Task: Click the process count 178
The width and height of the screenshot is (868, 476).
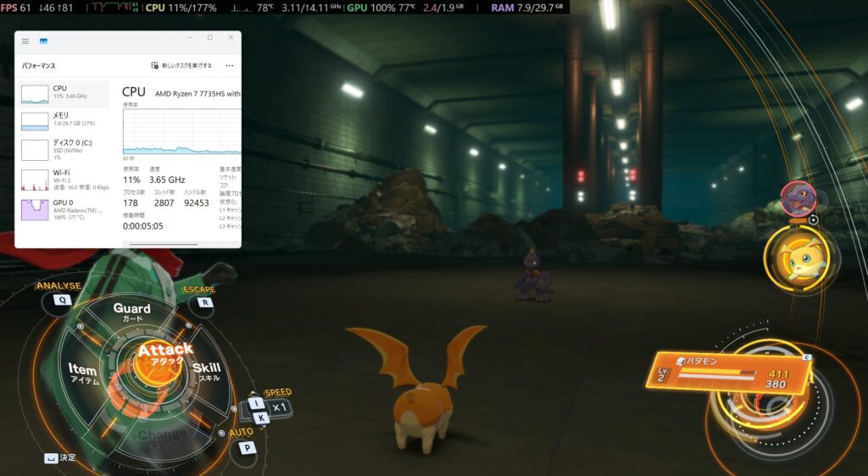Action: (131, 203)
